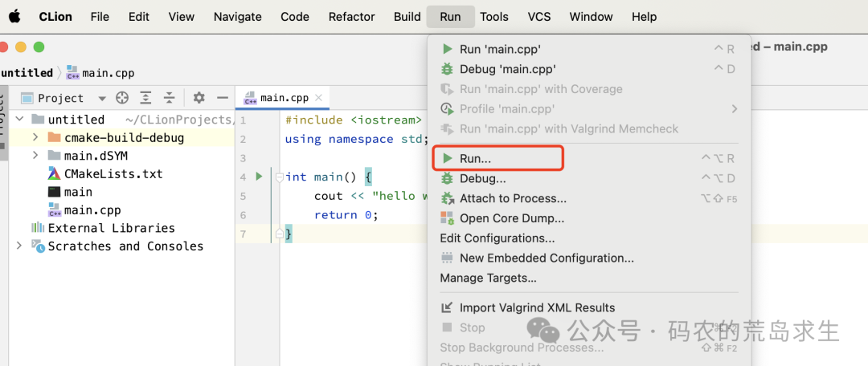The image size is (868, 366).
Task: Expand Scratches and Consoles node
Action: click(19, 246)
